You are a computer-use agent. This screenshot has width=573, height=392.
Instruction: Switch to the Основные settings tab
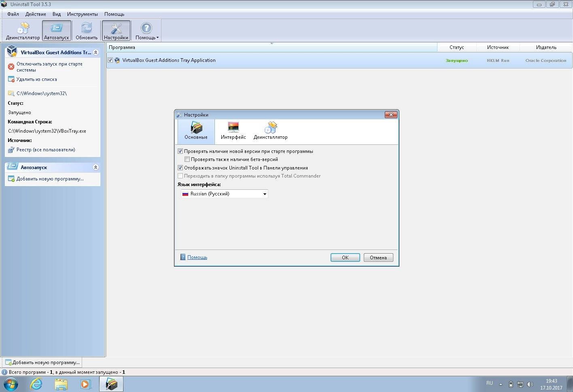click(196, 131)
